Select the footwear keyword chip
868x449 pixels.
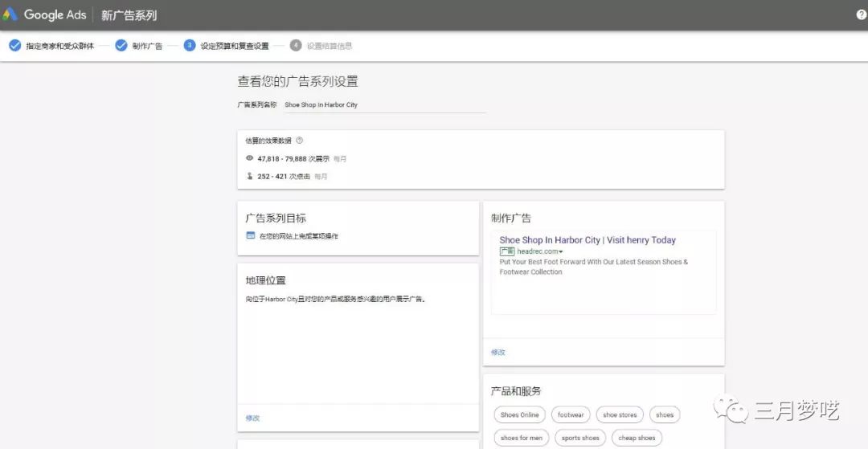point(571,415)
